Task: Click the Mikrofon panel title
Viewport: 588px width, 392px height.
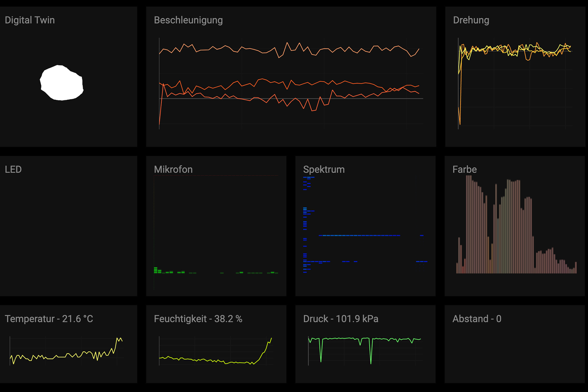Action: click(x=173, y=169)
